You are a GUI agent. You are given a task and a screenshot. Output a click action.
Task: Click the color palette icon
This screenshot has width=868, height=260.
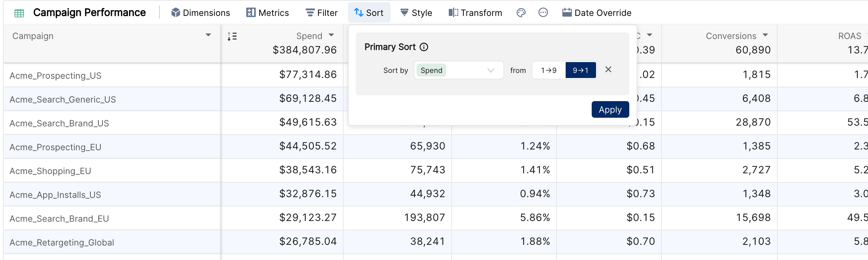521,13
